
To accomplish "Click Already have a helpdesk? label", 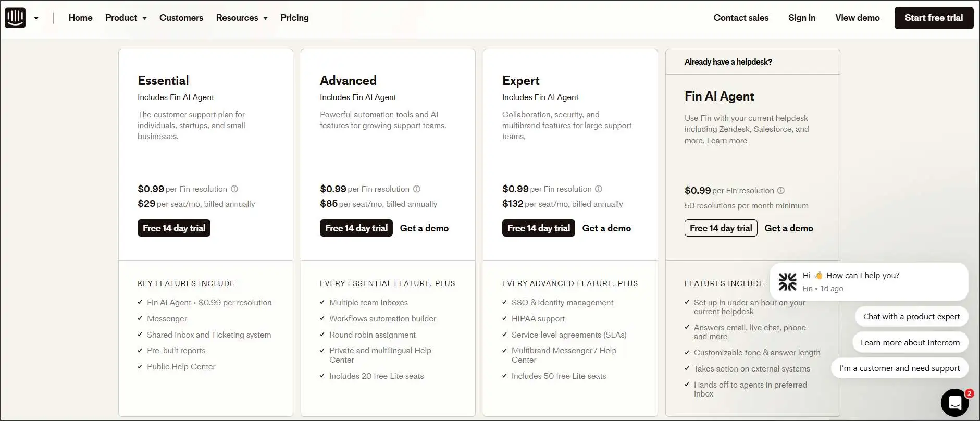I will coord(728,62).
